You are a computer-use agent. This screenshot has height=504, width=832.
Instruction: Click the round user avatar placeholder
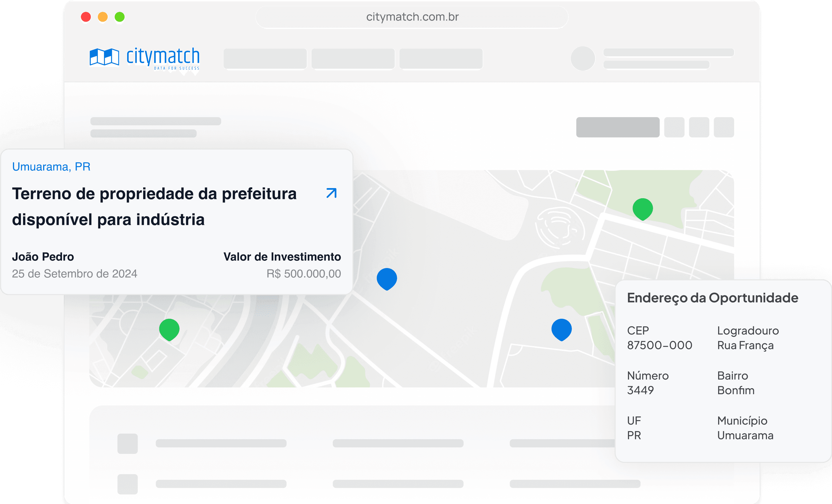pyautogui.click(x=583, y=58)
